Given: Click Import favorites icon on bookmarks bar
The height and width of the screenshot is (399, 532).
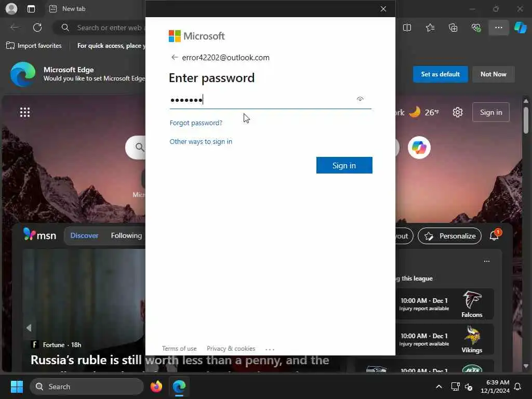Looking at the screenshot, I should tap(10, 46).
